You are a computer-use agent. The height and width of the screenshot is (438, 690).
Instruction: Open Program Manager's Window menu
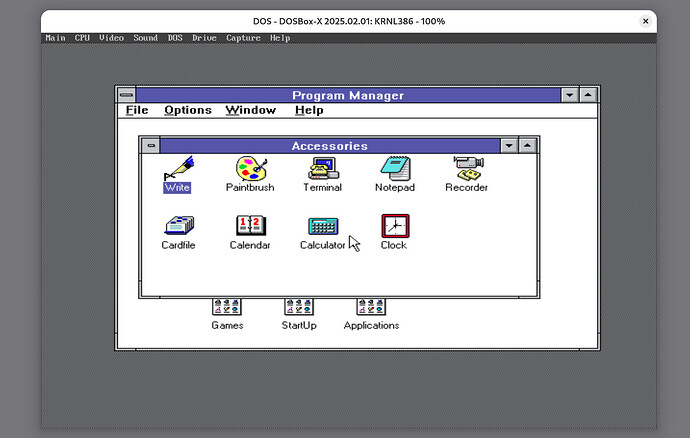click(251, 110)
